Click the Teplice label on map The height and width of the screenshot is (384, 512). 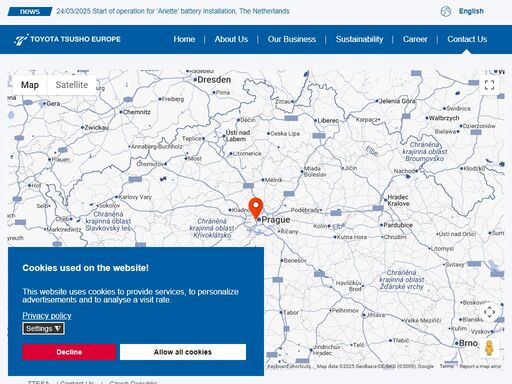click(x=192, y=139)
